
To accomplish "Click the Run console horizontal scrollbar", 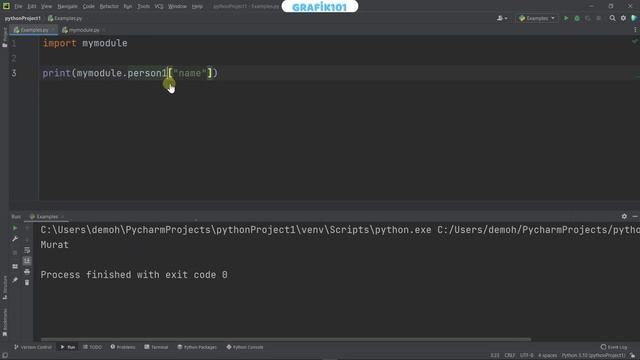I will 286,339.
